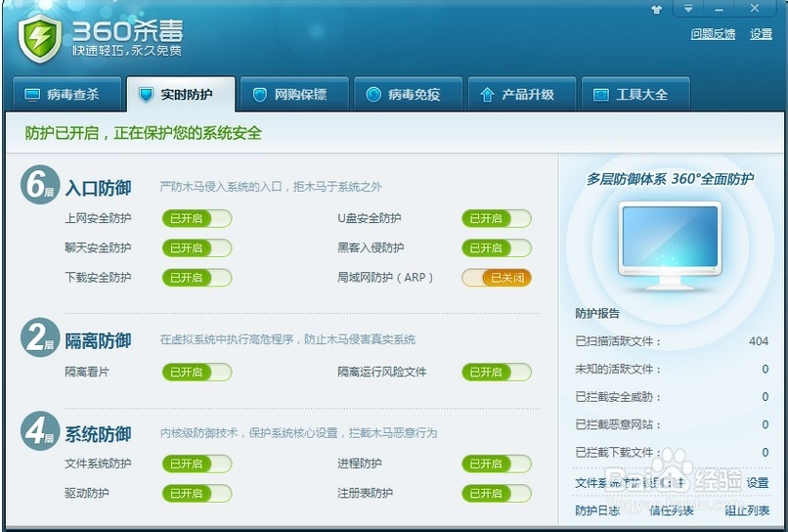Open 设置 next to 问题反馈
This screenshot has height=532, width=788.
point(761,34)
